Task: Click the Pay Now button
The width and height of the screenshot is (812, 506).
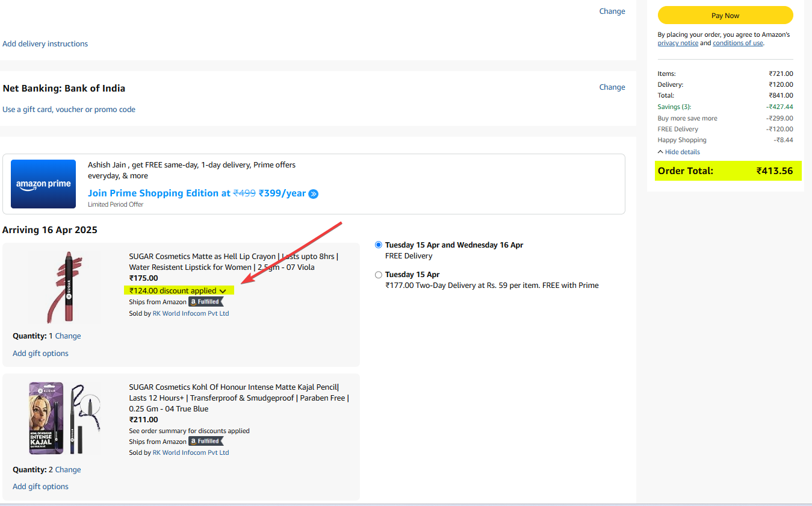Action: (x=725, y=15)
